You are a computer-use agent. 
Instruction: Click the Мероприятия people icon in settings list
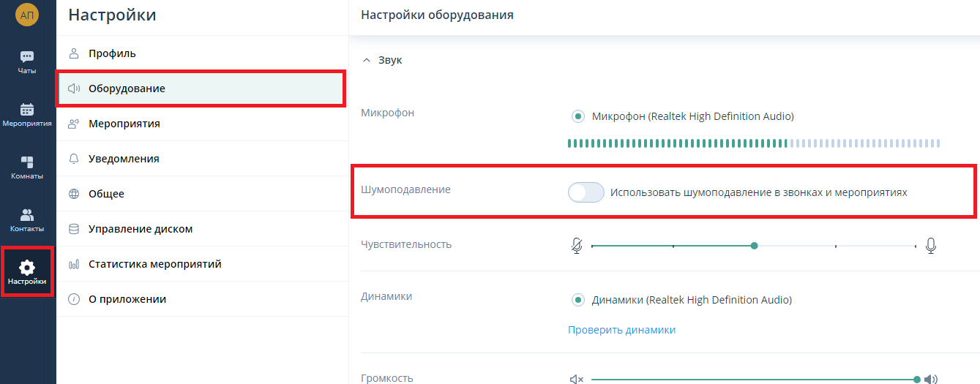tap(73, 124)
